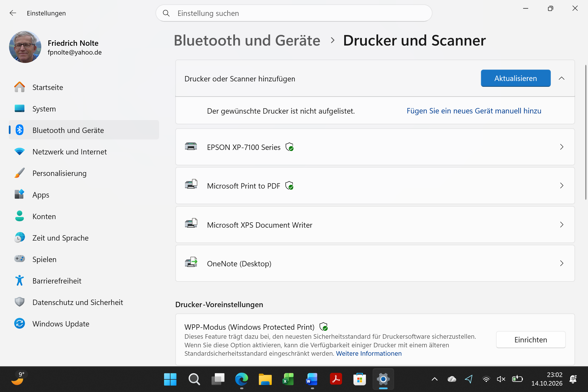Click the Konten person icon

[x=20, y=216]
